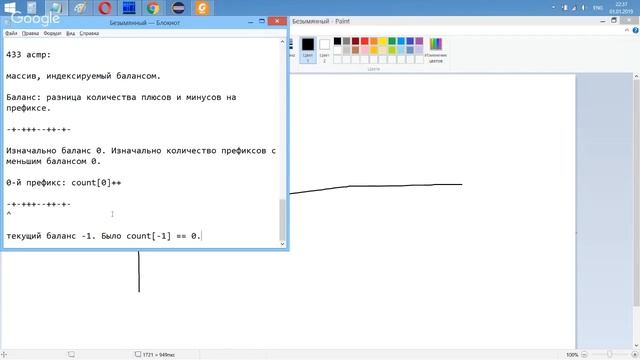This screenshot has height=360, width=640.
Task: Click the text 'текущий баланс -1.'
Action: coord(51,236)
